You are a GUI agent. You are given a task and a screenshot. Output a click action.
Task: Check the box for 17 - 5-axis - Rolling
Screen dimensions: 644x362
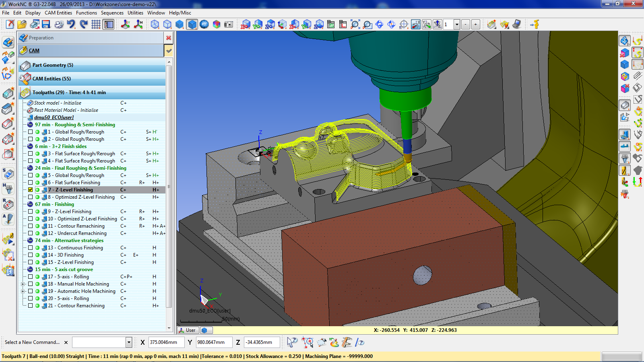coord(30,277)
